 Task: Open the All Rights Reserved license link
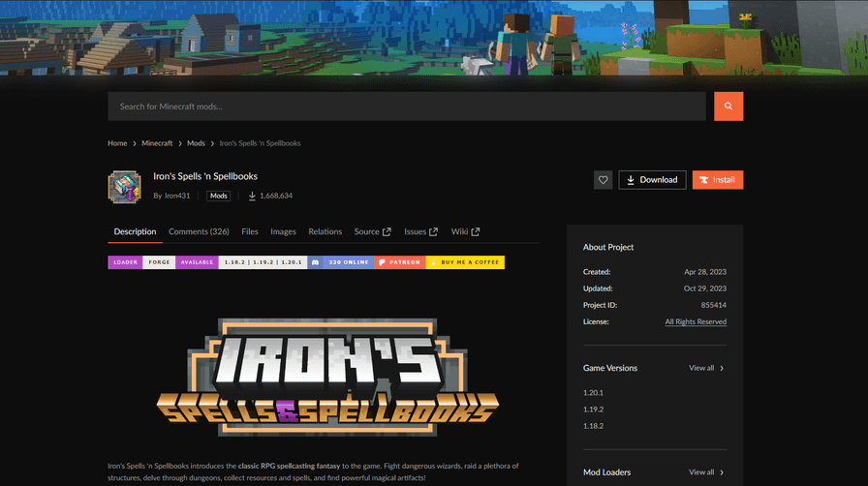click(x=696, y=321)
